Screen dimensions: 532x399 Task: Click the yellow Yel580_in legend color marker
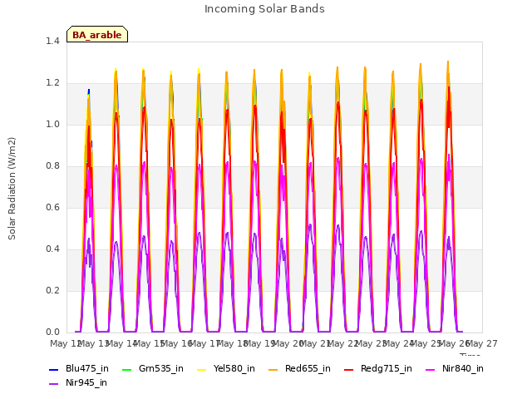tap(201, 369)
